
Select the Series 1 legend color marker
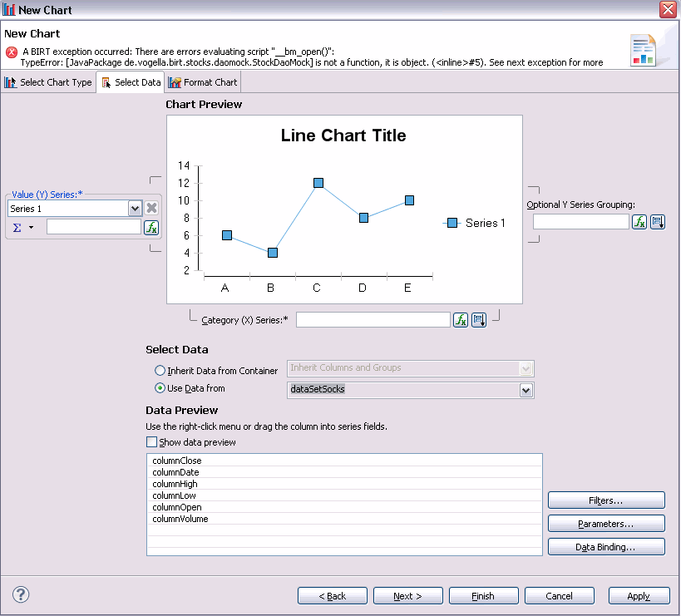pos(452,223)
